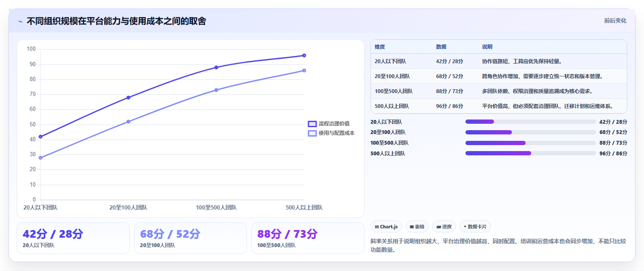Viewport: 644px width, 271px height.
Task: Click the 使用与配置成本 point at 100至500人团队
Action: pos(216,90)
